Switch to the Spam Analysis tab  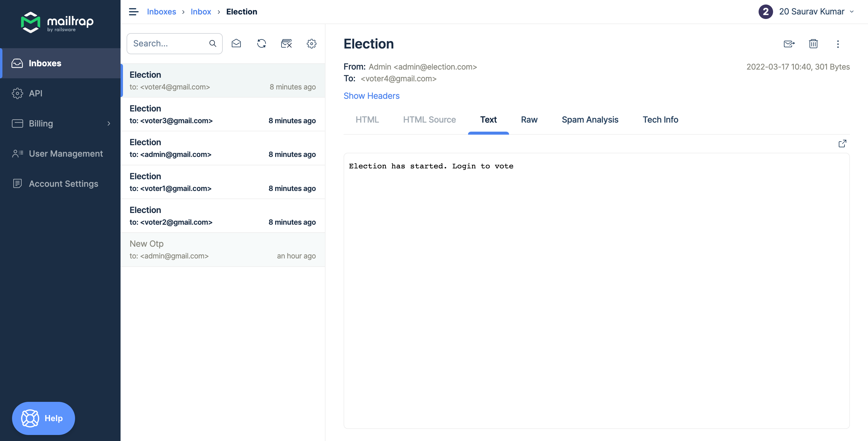tap(590, 120)
